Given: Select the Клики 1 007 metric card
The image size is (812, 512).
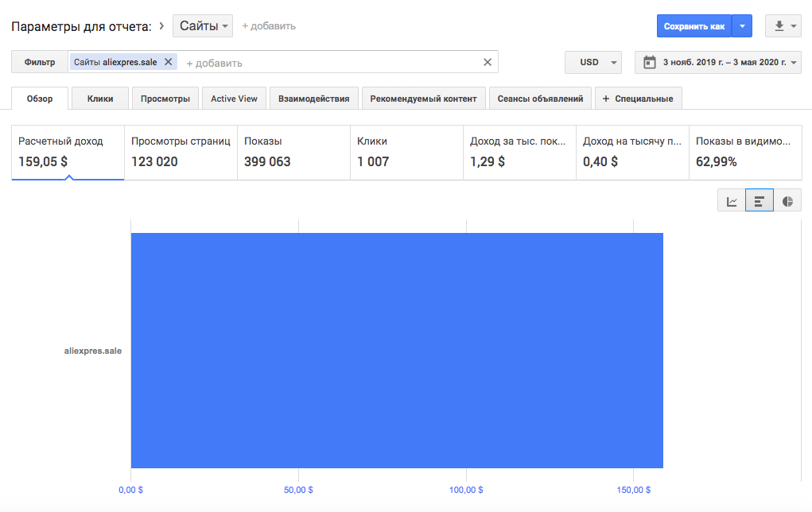Looking at the screenshot, I should (406, 152).
